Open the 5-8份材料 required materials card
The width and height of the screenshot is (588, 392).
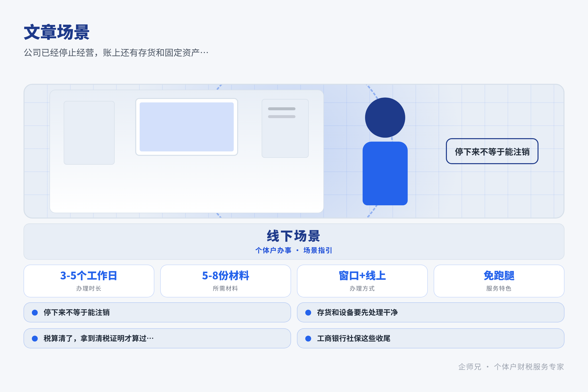[225, 281]
